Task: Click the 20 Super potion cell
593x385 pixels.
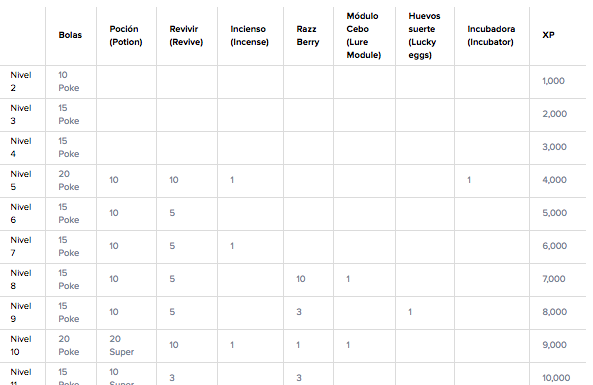Action: click(121, 345)
